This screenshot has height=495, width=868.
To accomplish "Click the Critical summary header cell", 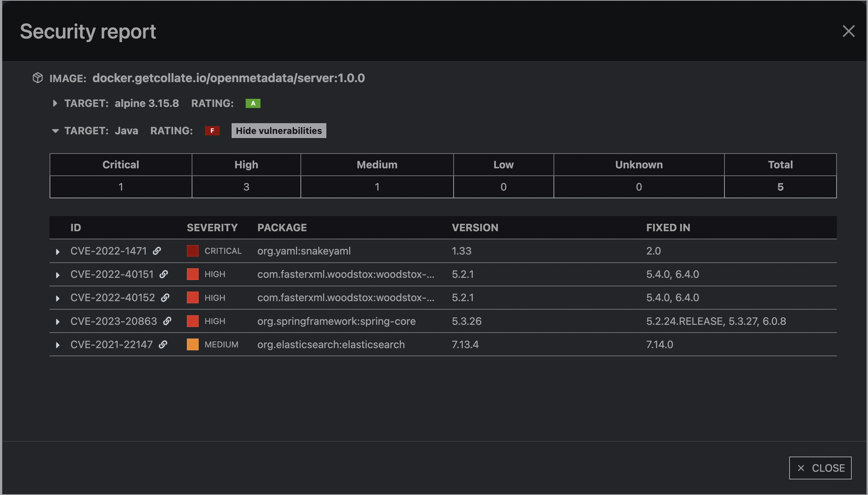I will coord(121,165).
